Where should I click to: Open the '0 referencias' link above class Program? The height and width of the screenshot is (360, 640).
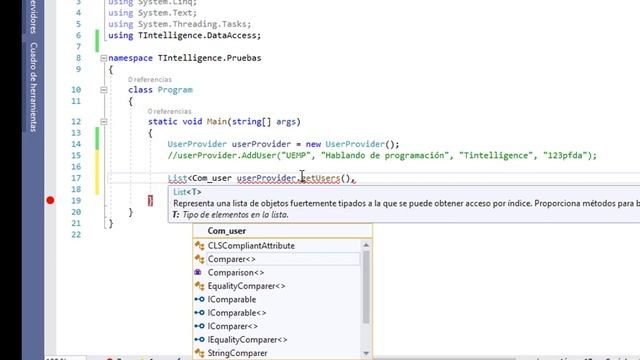(x=150, y=80)
